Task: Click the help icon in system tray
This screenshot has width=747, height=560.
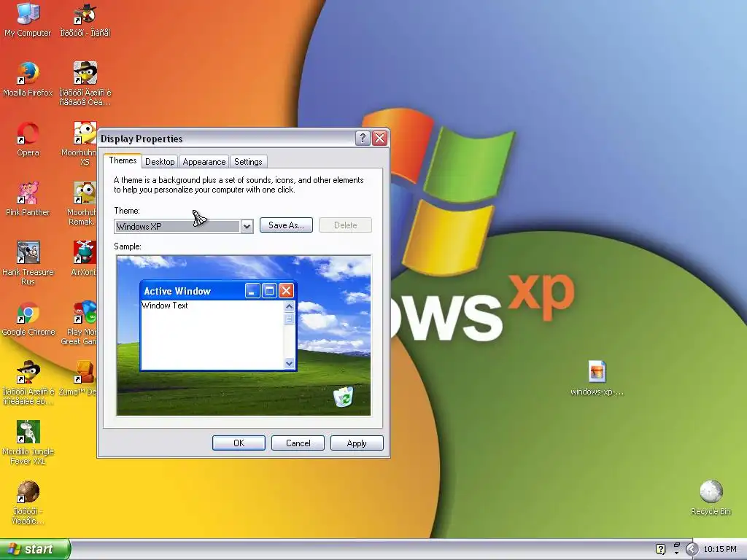Action: click(660, 549)
